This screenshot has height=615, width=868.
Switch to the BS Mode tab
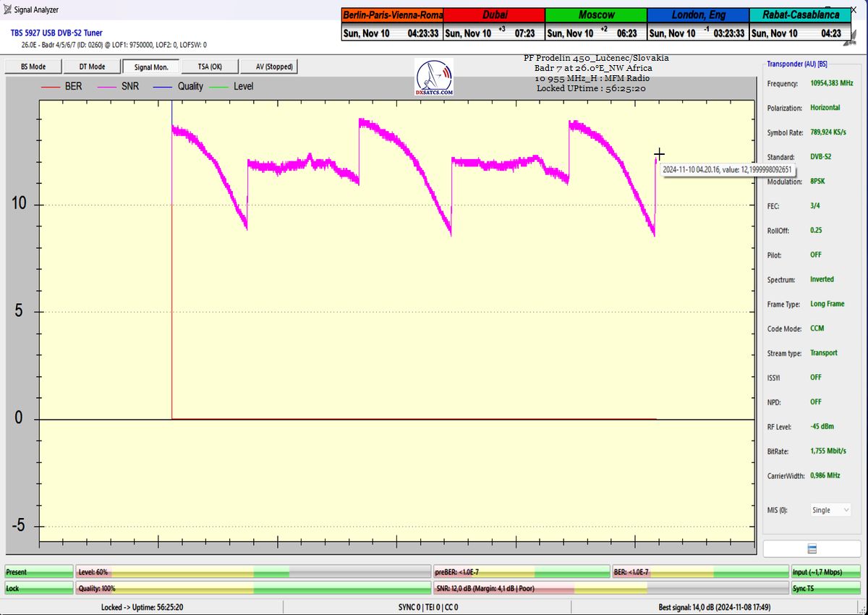[33, 67]
